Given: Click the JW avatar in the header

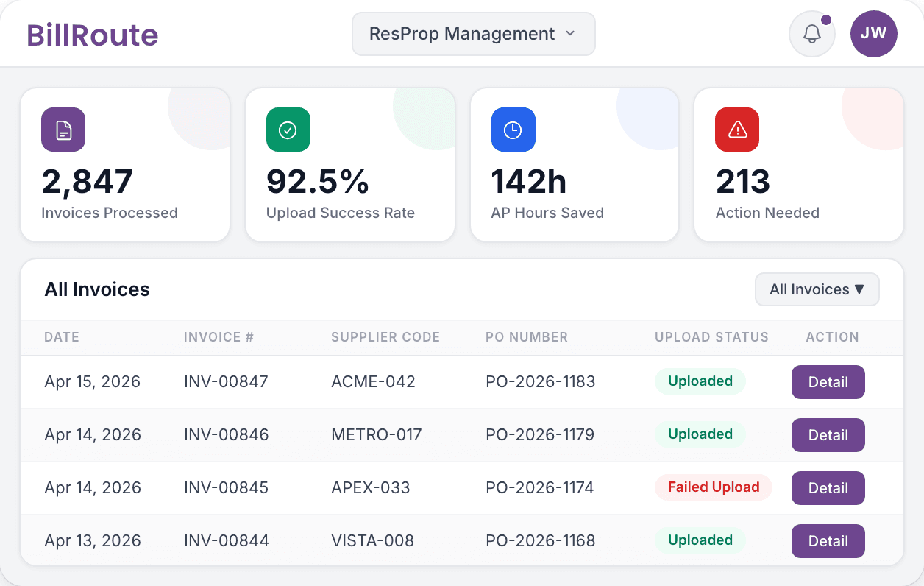Looking at the screenshot, I should (873, 34).
